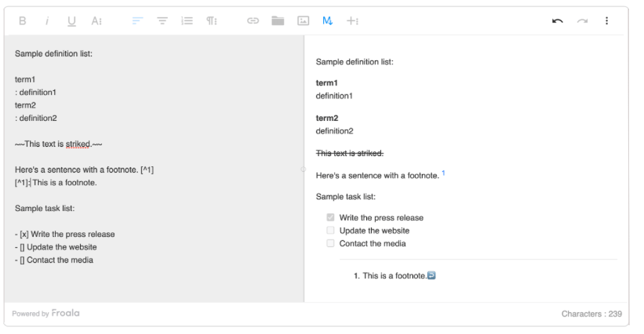Click the Insert Image icon

[303, 21]
